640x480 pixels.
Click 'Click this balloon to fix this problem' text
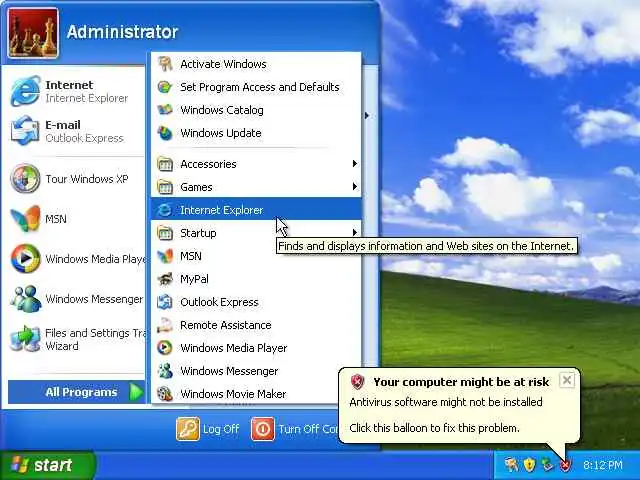[x=434, y=428]
